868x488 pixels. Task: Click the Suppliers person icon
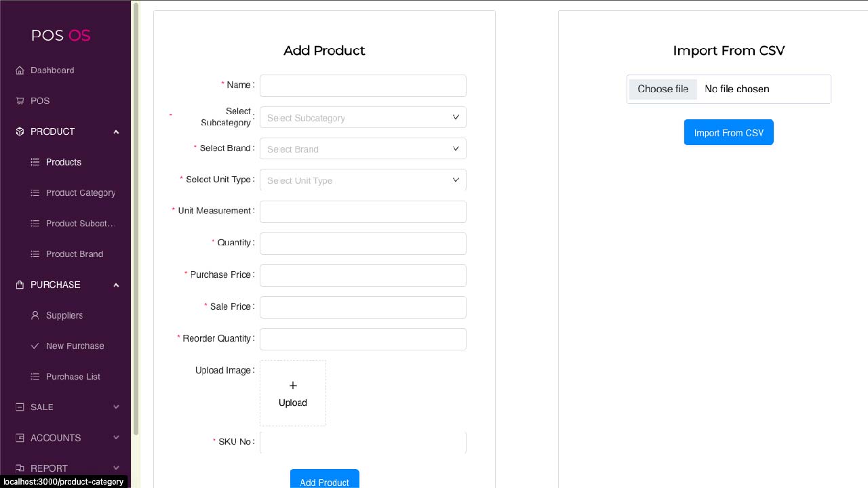point(35,315)
